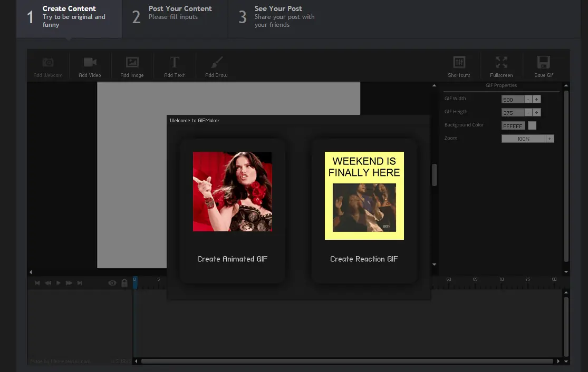This screenshot has height=372, width=588.
Task: Click canvas scroll left arrow
Action: tap(31, 272)
